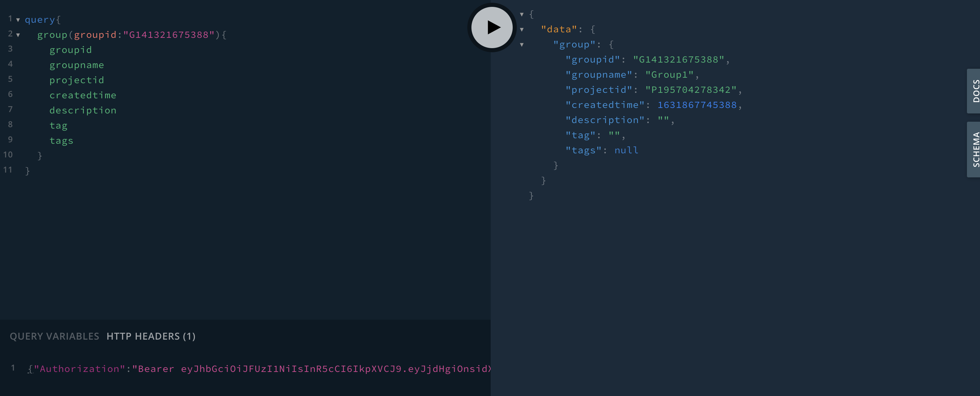The height and width of the screenshot is (396, 980).
Task: Open the DOCS side tab
Action: 974,91
